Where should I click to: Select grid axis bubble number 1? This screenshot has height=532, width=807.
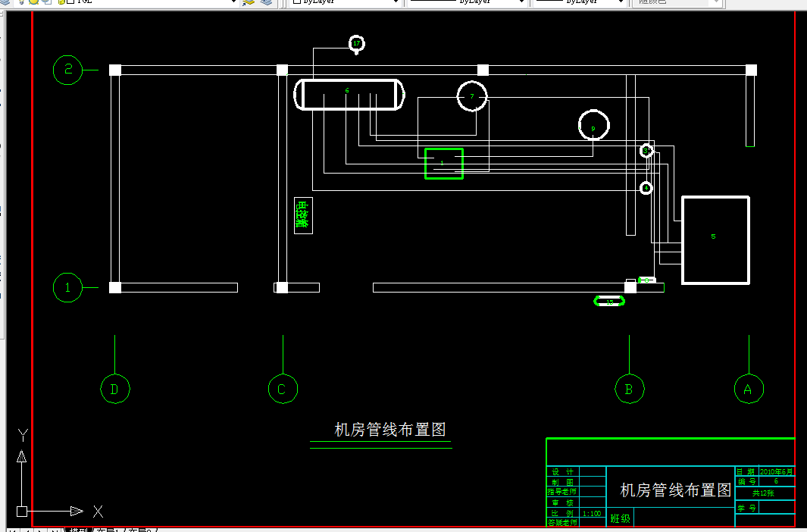pos(68,288)
